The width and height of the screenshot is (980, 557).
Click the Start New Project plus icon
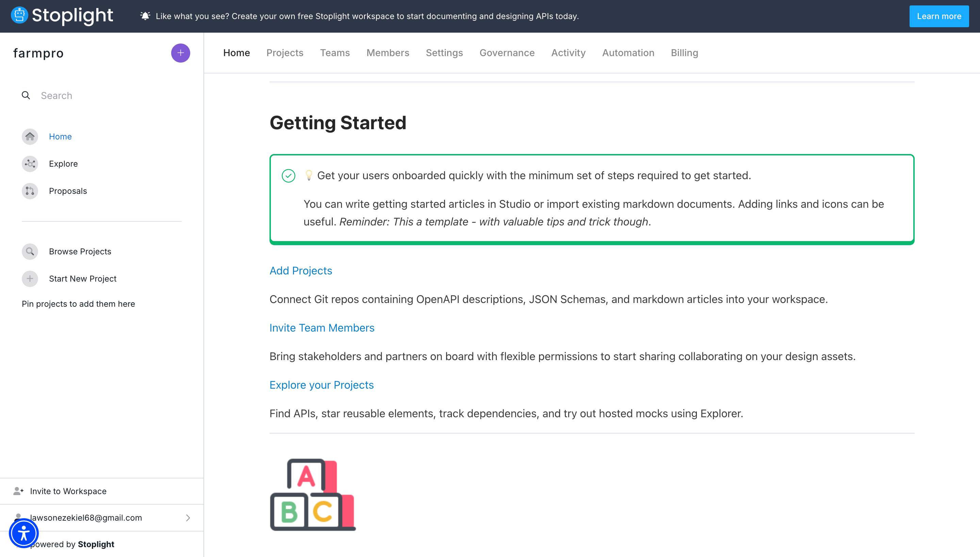click(x=30, y=278)
